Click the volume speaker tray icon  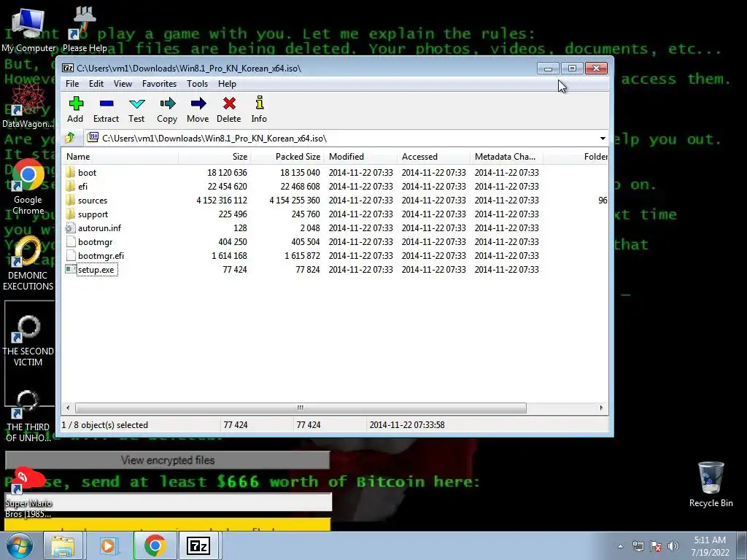pos(673,546)
